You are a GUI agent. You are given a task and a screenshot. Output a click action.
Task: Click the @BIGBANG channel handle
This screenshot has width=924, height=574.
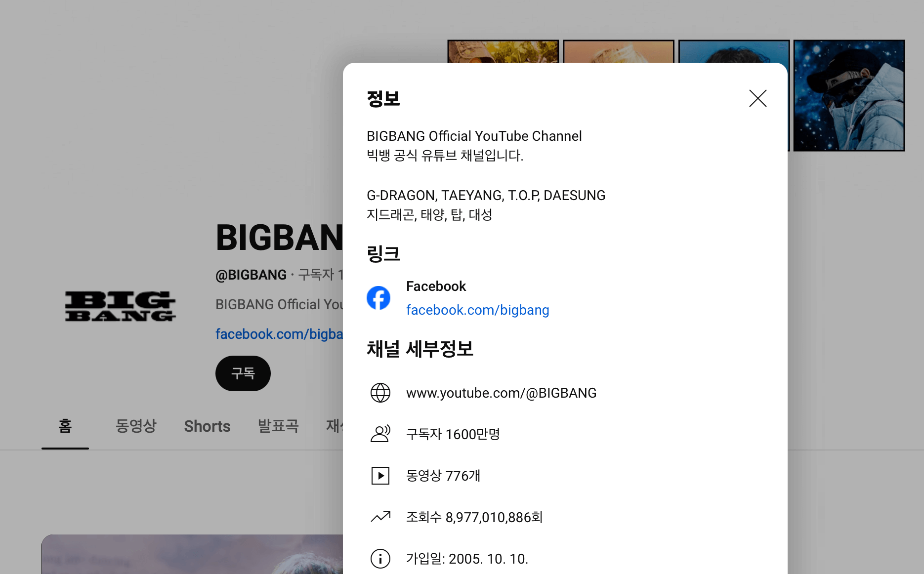pyautogui.click(x=251, y=275)
